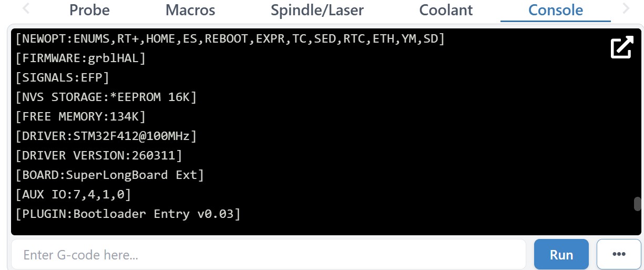Image resolution: width=644 pixels, height=270 pixels.
Task: Click the PLUGIN:Bootloader Entry v0.03 line
Action: [128, 214]
